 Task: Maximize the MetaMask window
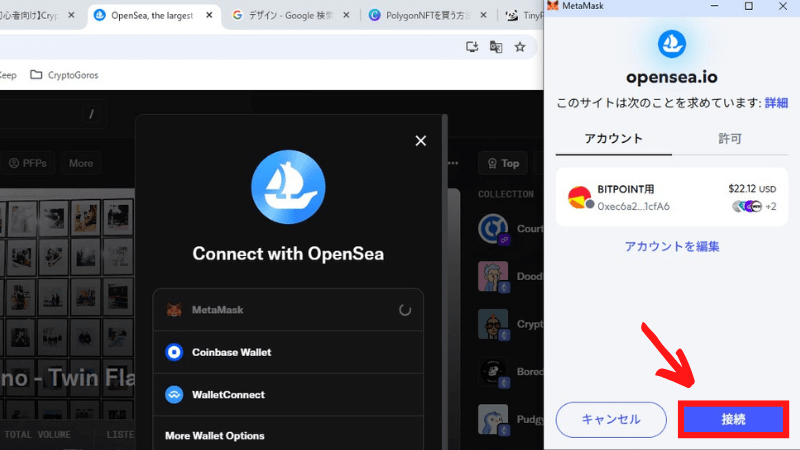pos(748,6)
